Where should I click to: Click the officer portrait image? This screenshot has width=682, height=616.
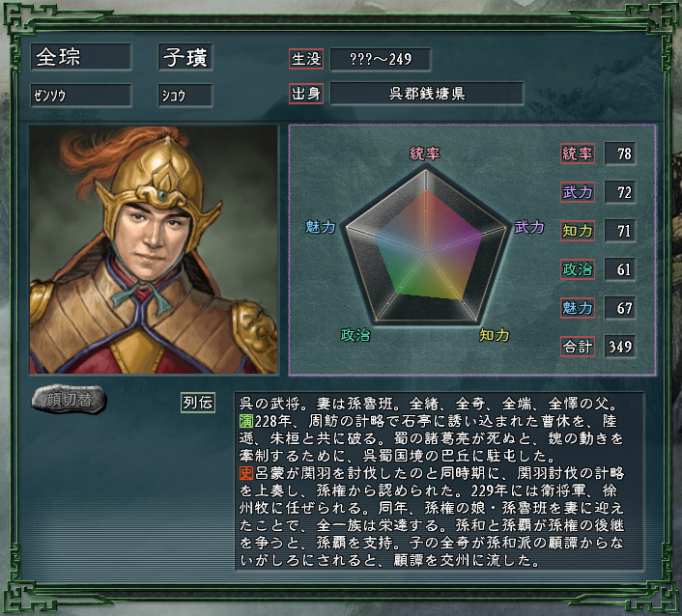[x=154, y=249]
